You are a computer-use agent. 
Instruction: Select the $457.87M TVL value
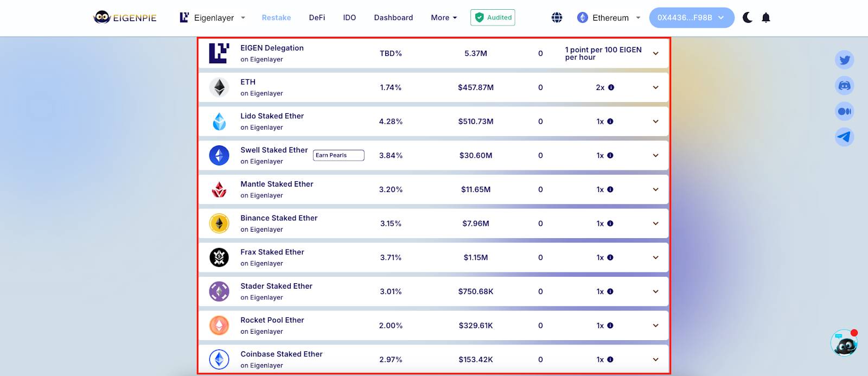tap(476, 87)
